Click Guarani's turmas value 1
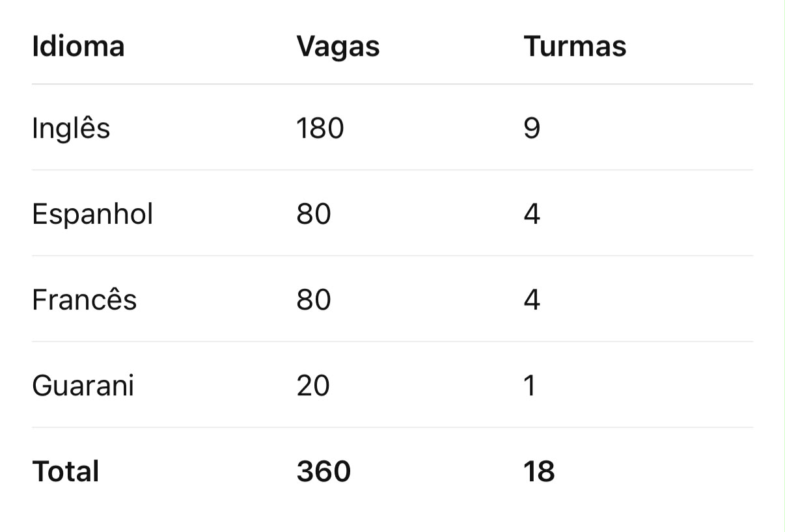Viewport: 785px width, 532px height. tap(529, 386)
